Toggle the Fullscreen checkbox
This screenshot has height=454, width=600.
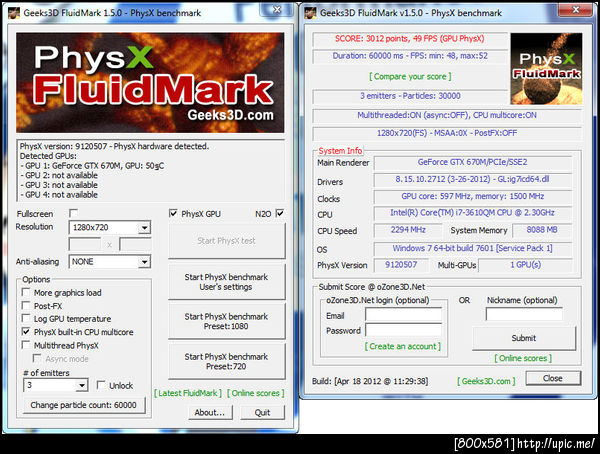pyautogui.click(x=73, y=213)
